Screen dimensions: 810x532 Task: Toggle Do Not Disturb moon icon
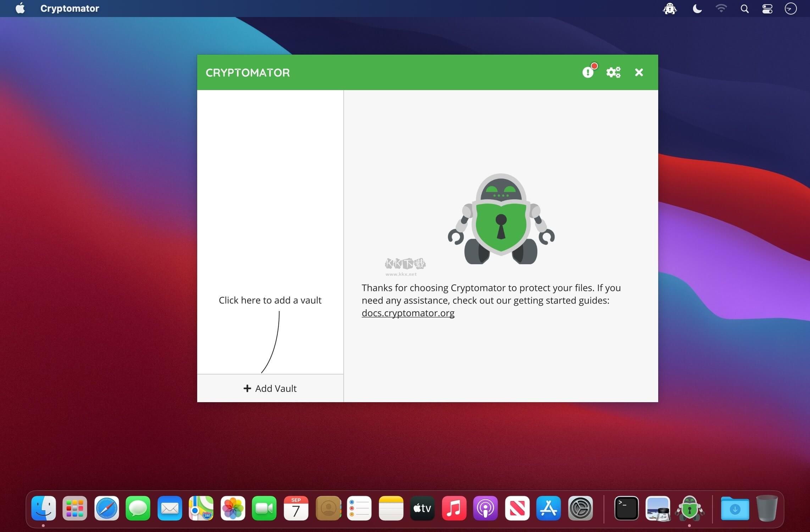(697, 9)
